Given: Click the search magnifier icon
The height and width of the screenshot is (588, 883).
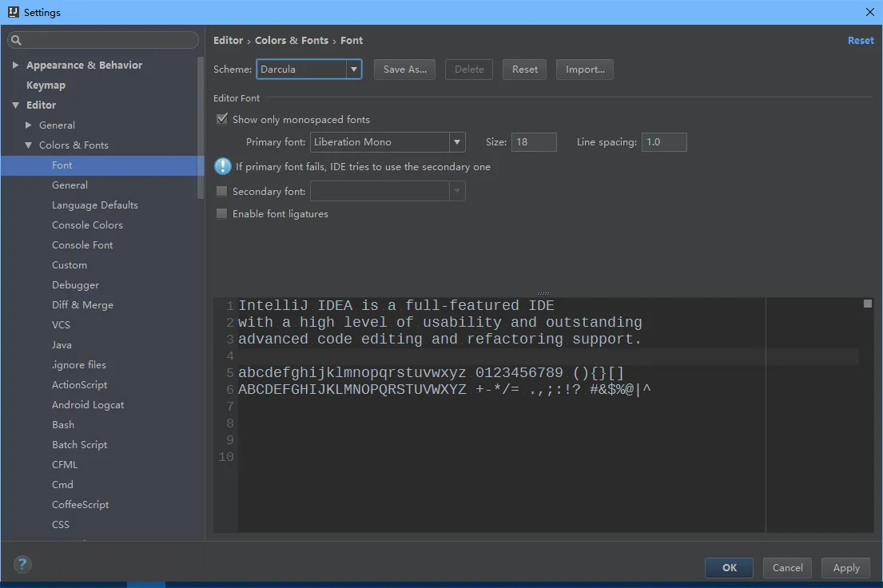Looking at the screenshot, I should pyautogui.click(x=16, y=40).
